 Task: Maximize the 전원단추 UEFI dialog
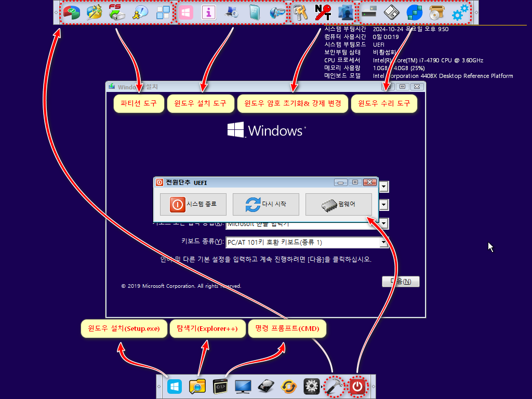(x=355, y=182)
